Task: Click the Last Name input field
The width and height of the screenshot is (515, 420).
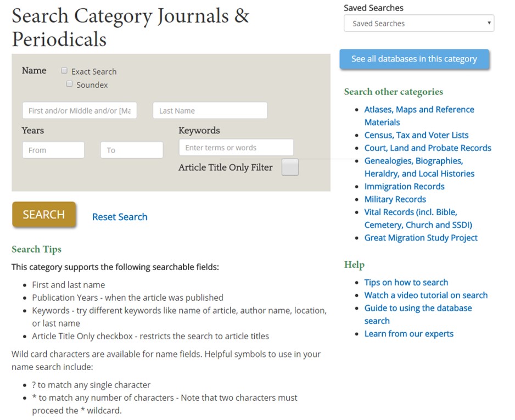Action: click(210, 110)
